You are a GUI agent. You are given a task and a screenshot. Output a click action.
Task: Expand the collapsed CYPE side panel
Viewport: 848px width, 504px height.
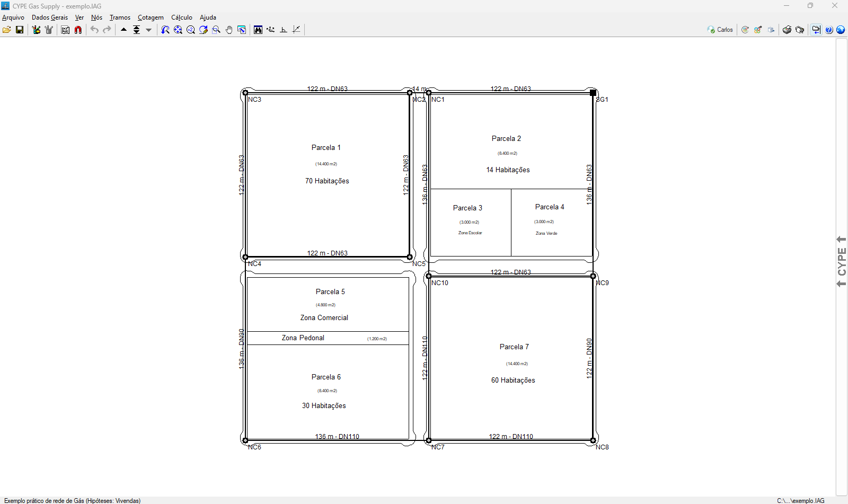[842, 262]
